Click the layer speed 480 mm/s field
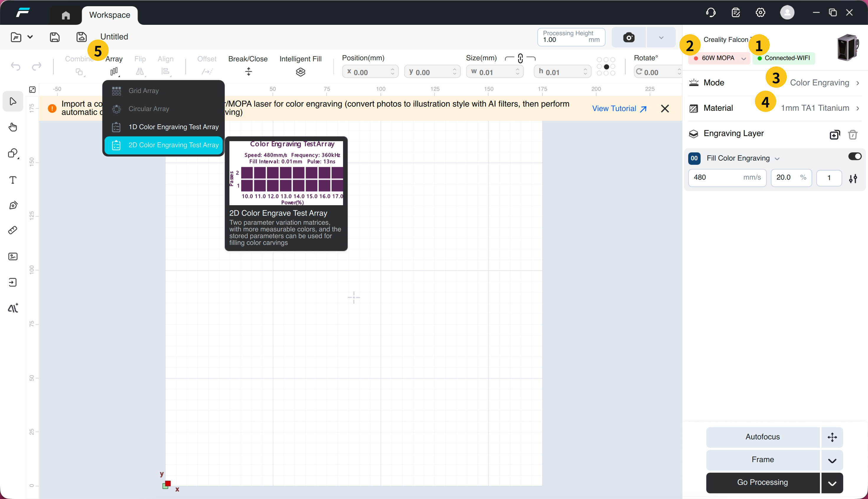The image size is (868, 499). [727, 177]
